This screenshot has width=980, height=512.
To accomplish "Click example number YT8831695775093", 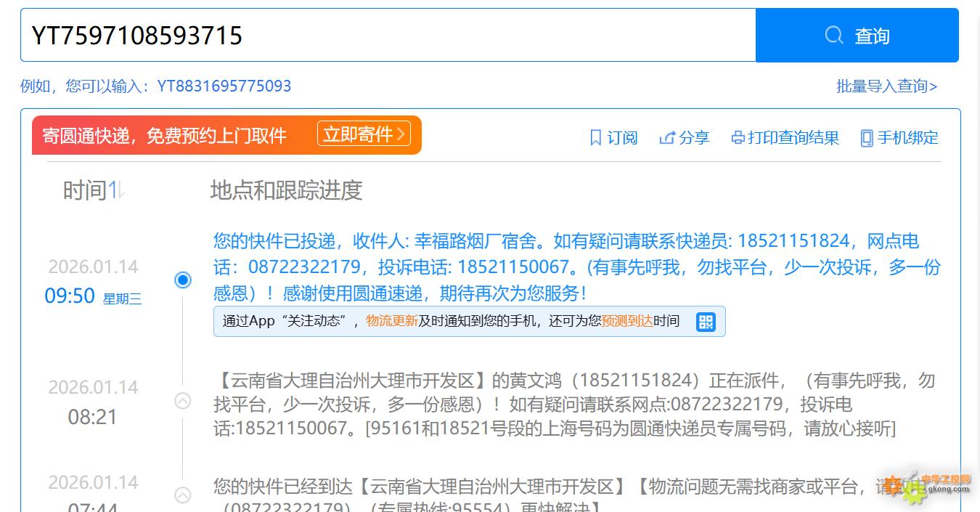I will tap(224, 86).
